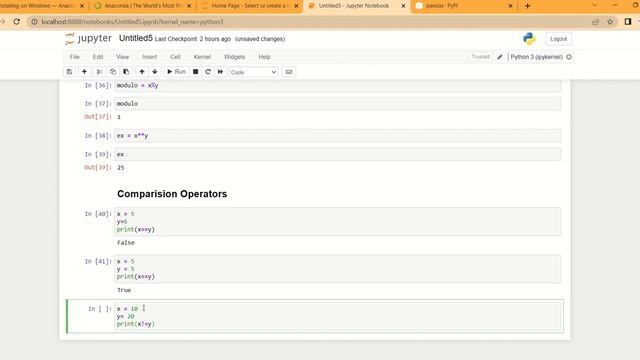Click the True output text
The width and height of the screenshot is (640, 360).
click(124, 290)
